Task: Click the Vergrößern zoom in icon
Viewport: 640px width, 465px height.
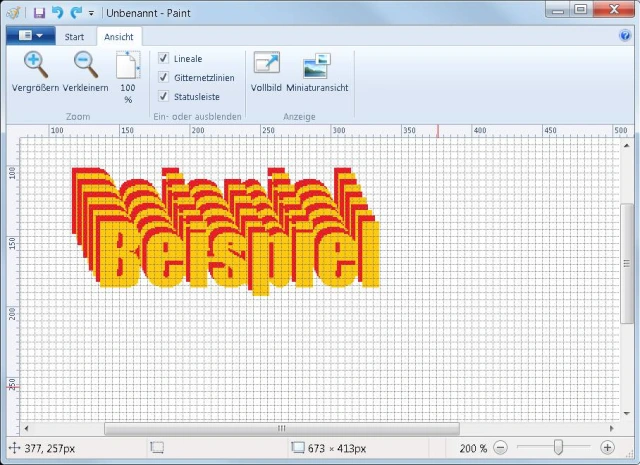Action: (36, 66)
